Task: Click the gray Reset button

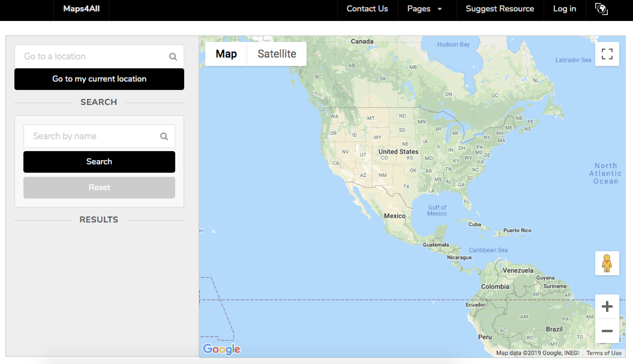Action: pos(99,187)
